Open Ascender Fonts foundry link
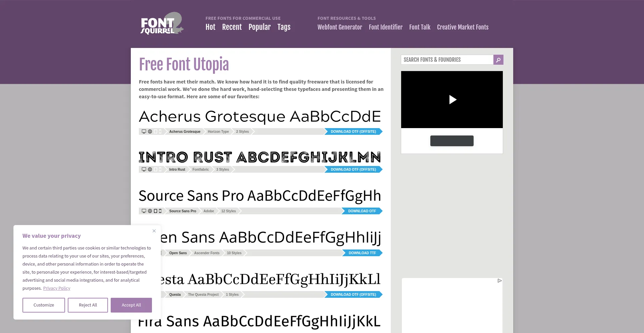 point(207,253)
